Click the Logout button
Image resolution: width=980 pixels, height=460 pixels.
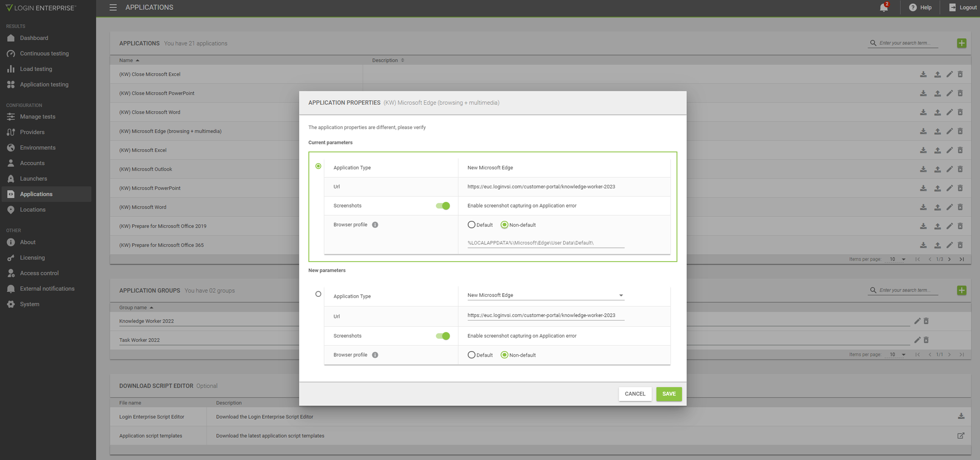pos(963,8)
